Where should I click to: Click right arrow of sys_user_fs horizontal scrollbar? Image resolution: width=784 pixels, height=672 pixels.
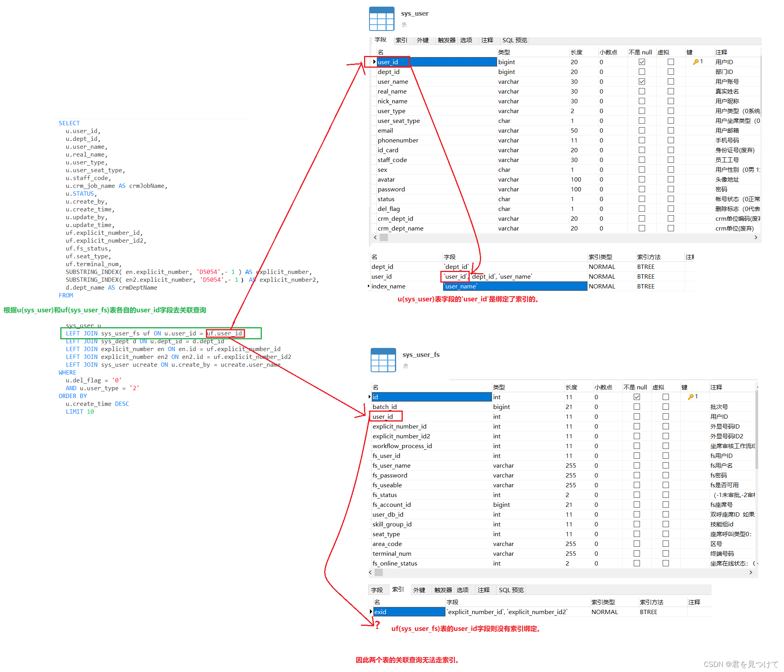(x=750, y=572)
